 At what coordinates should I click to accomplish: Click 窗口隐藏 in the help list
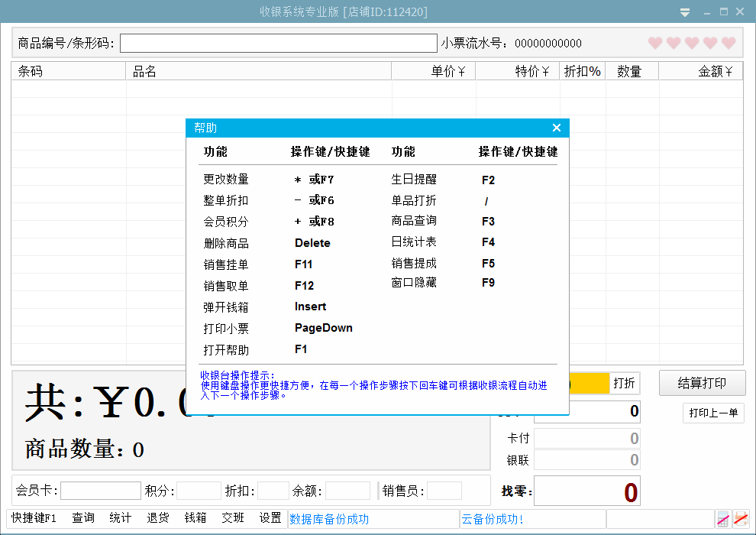[x=414, y=282]
